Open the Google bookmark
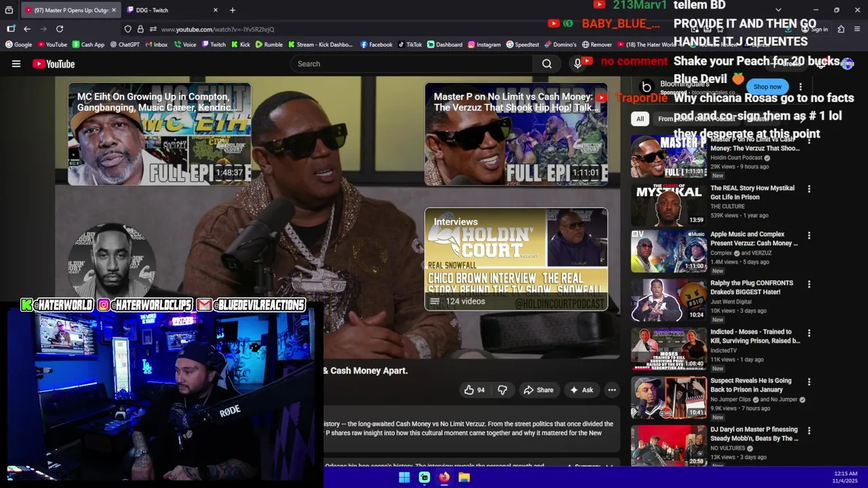The height and width of the screenshot is (488, 868). pyautogui.click(x=18, y=45)
